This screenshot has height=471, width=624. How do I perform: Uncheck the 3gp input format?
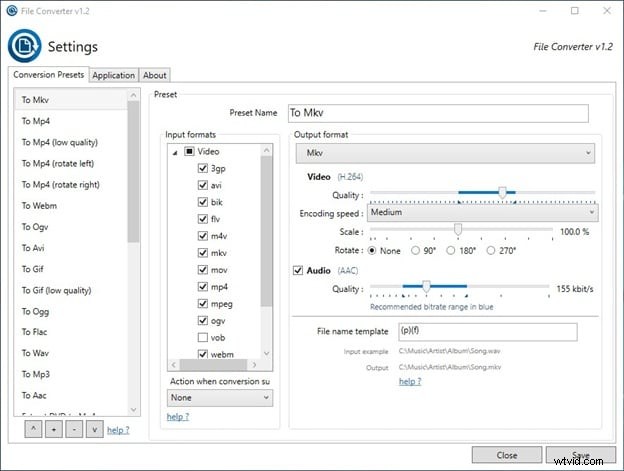click(x=203, y=168)
